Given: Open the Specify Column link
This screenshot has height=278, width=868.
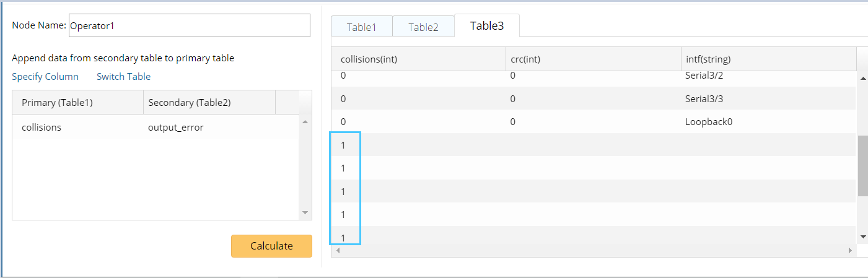Looking at the screenshot, I should point(45,77).
